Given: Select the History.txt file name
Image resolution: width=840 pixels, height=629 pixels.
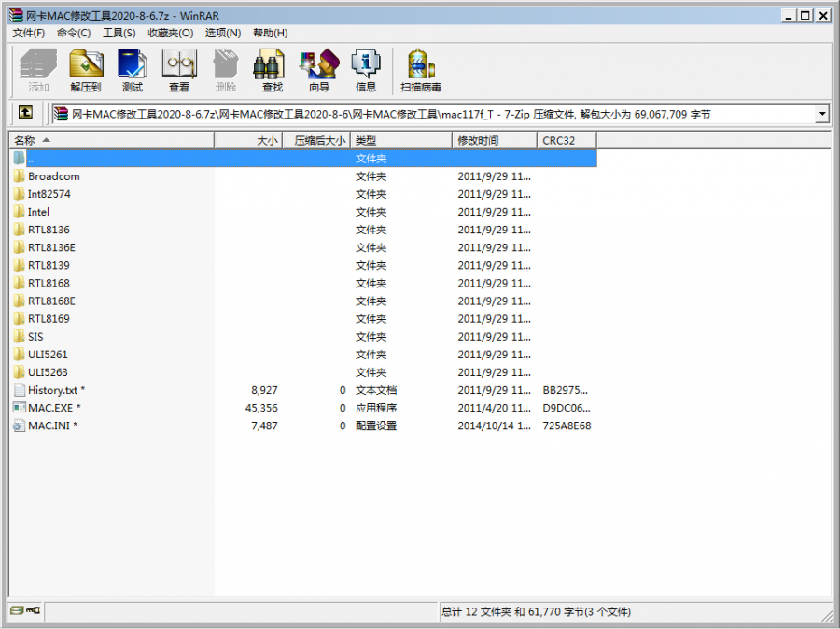Looking at the screenshot, I should [56, 390].
